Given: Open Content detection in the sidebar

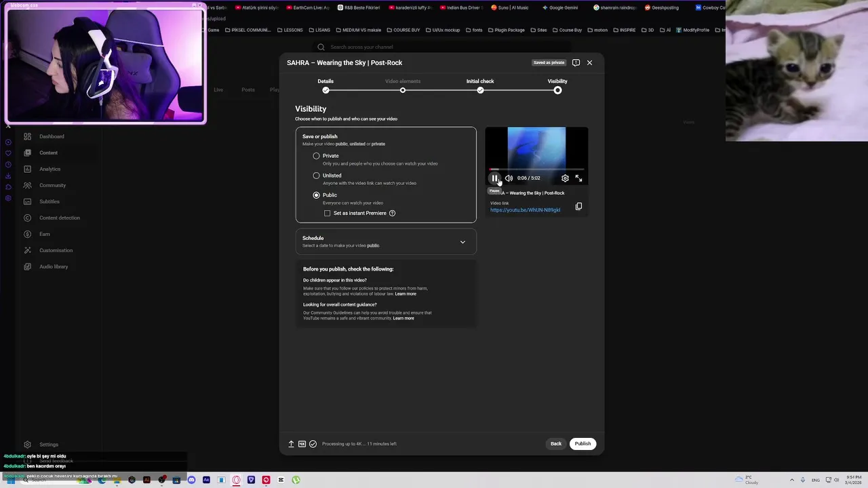Looking at the screenshot, I should click(60, 218).
